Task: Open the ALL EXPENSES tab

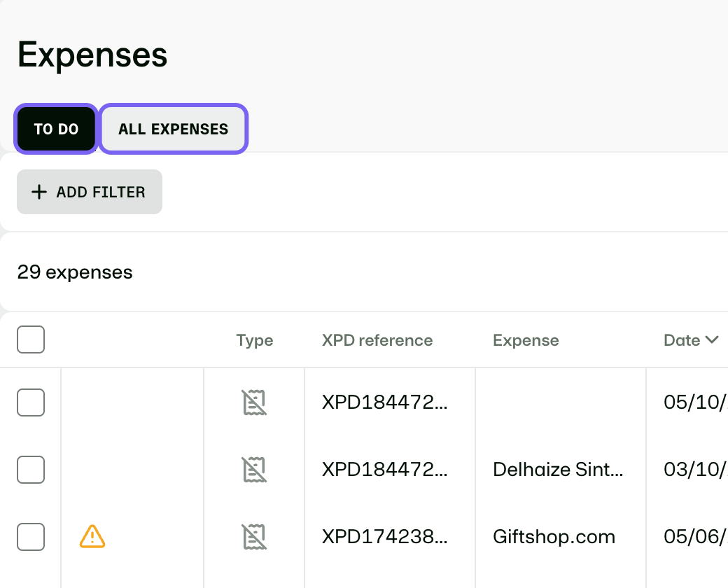Action: pos(173,129)
